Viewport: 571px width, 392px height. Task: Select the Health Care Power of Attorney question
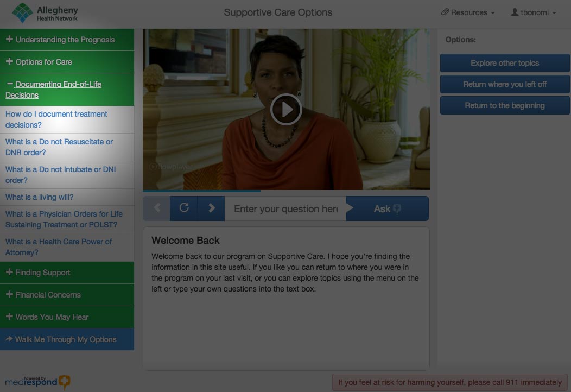coord(59,247)
